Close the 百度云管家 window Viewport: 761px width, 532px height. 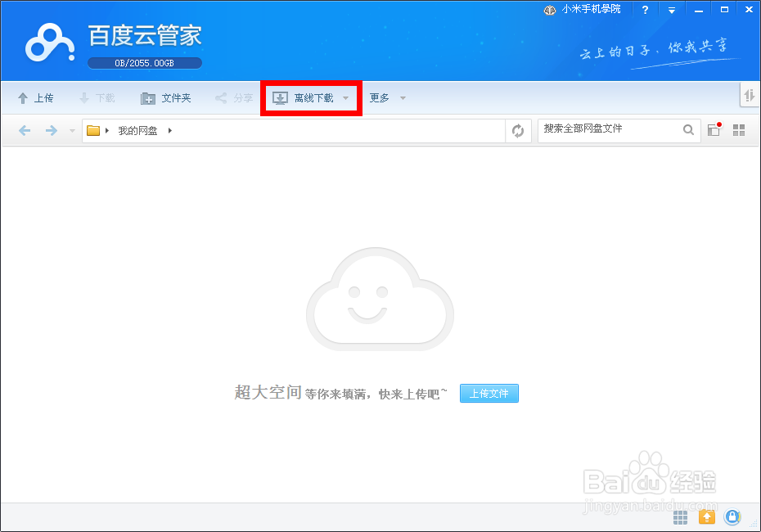[x=749, y=10]
